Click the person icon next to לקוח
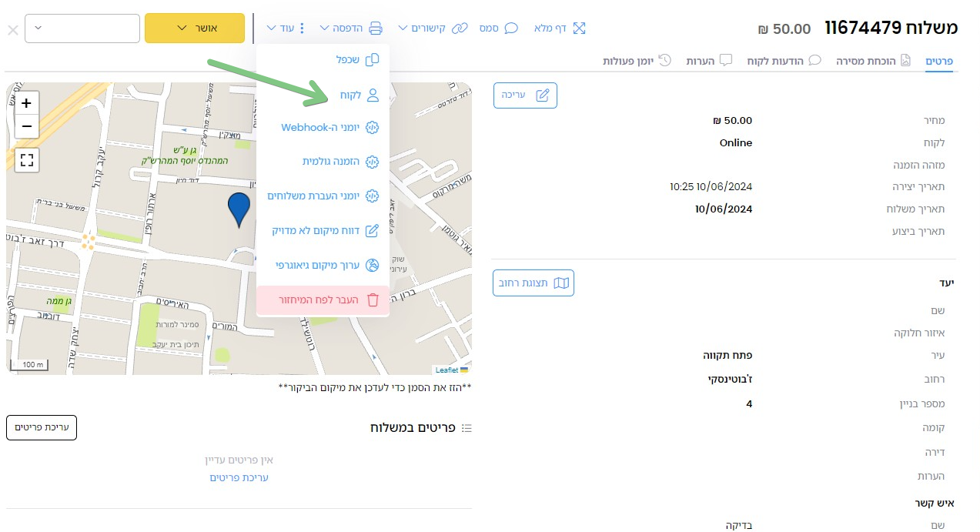This screenshot has width=980, height=532. pos(373,95)
